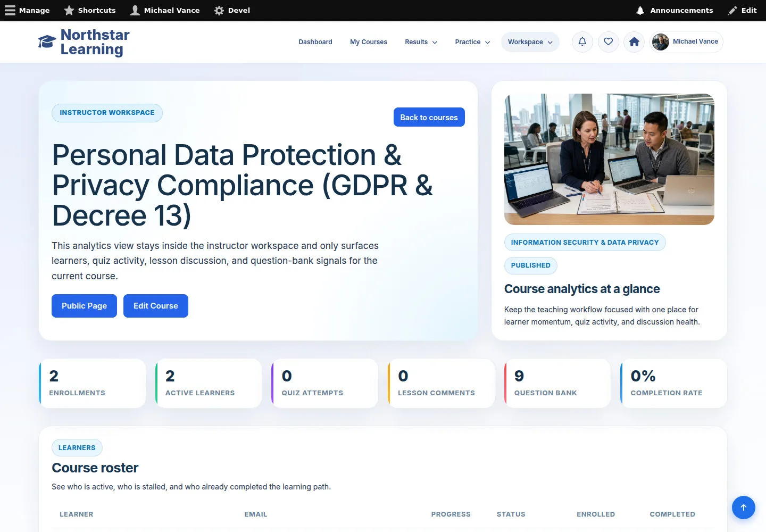Click the Quiz Attempts stat card
The height and width of the screenshot is (532, 766).
pyautogui.click(x=325, y=384)
